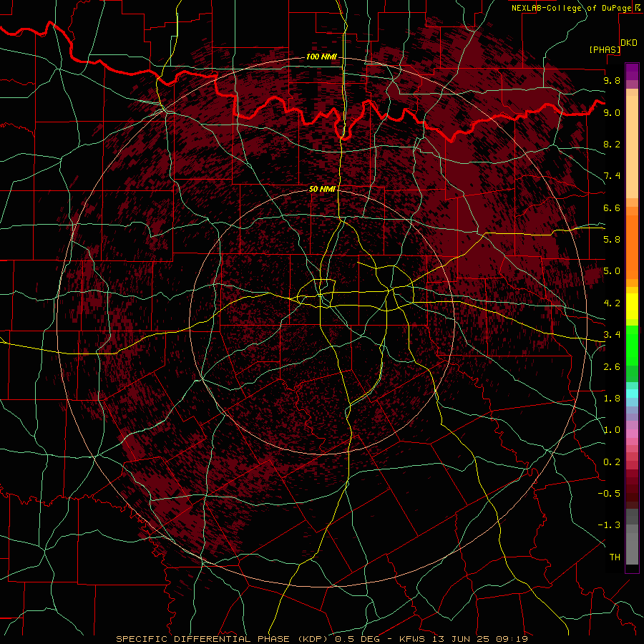This screenshot has width=644, height=644.
Task: Pick the bright orange color bar segment
Action: point(632,246)
